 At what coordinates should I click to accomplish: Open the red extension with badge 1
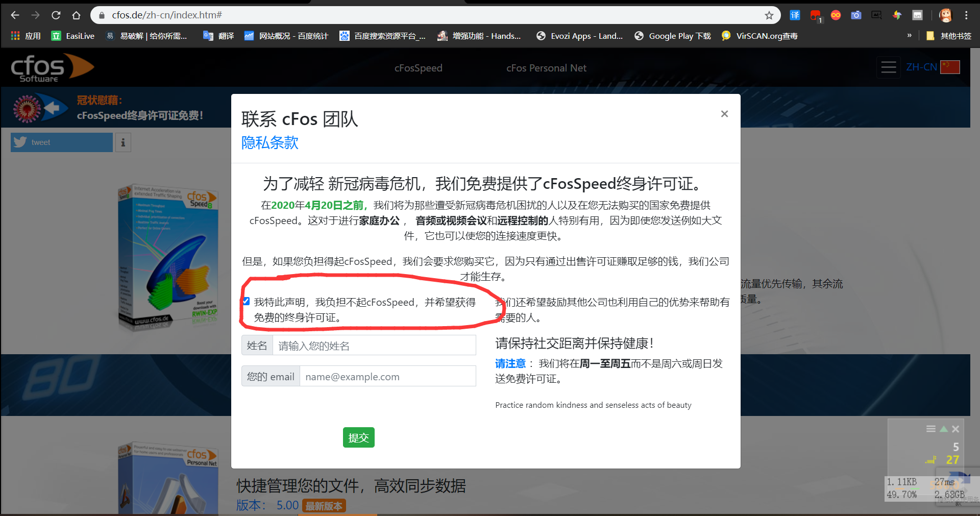pos(816,16)
